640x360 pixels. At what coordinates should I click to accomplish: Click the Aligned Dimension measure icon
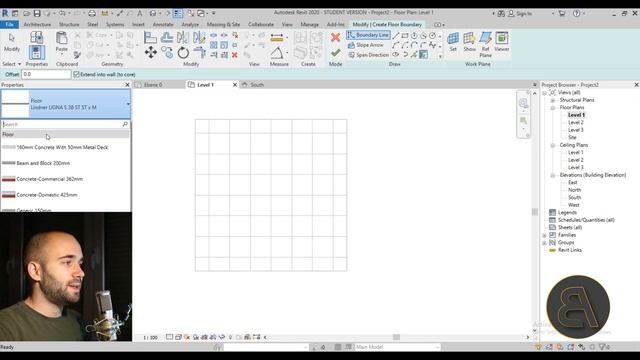(x=276, y=38)
